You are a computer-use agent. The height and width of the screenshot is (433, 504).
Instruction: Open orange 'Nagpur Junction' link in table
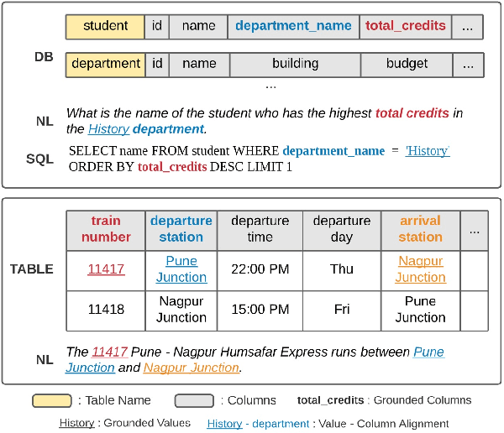pos(420,269)
